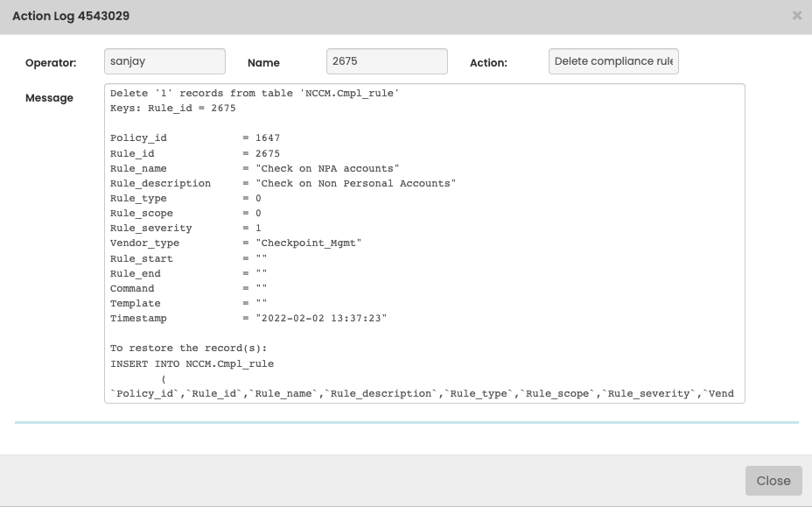Screen dimensions: 812x507
Task: Click the X icon in dialog header
Action: tap(796, 16)
